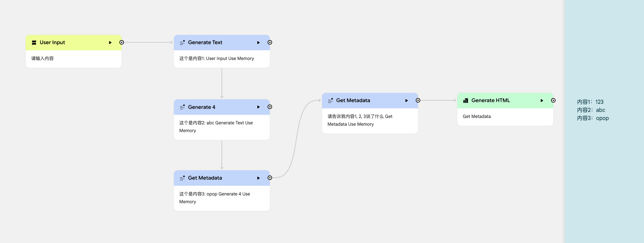Select the Generate Text node title
The width and height of the screenshot is (644, 243).
205,42
